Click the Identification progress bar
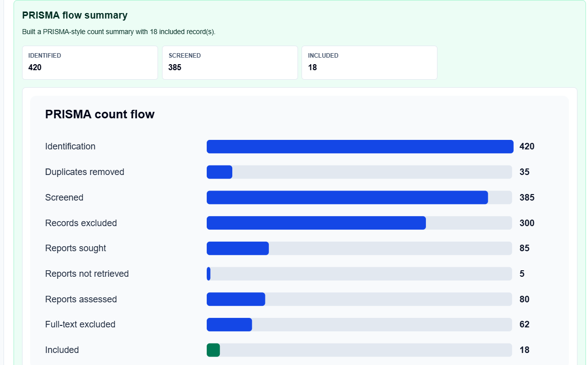The image size is (588, 365). point(360,146)
